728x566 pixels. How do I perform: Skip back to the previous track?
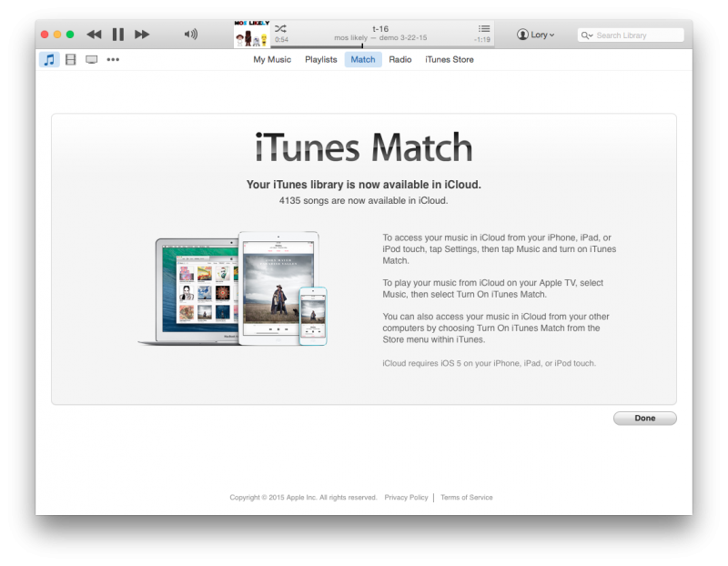(95, 35)
